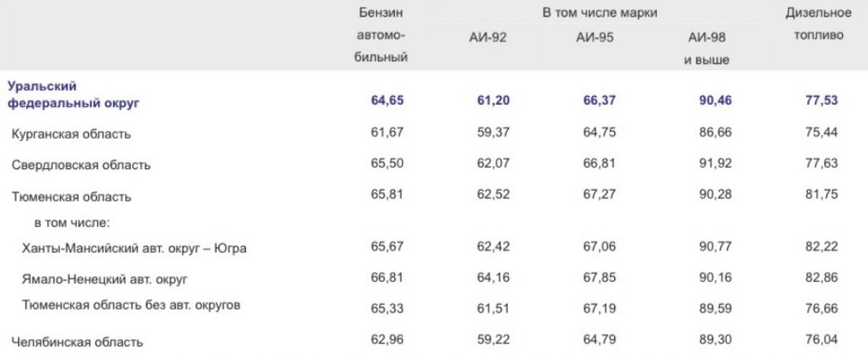The height and width of the screenshot is (359, 868).
Task: Click the bold 90,46 value for Уральский округ
Action: click(707, 100)
